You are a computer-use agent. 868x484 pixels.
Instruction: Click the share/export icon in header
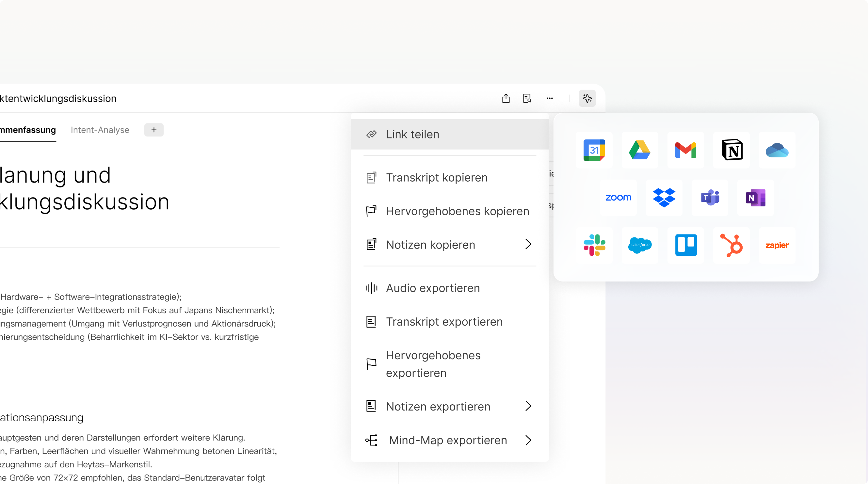click(x=506, y=98)
